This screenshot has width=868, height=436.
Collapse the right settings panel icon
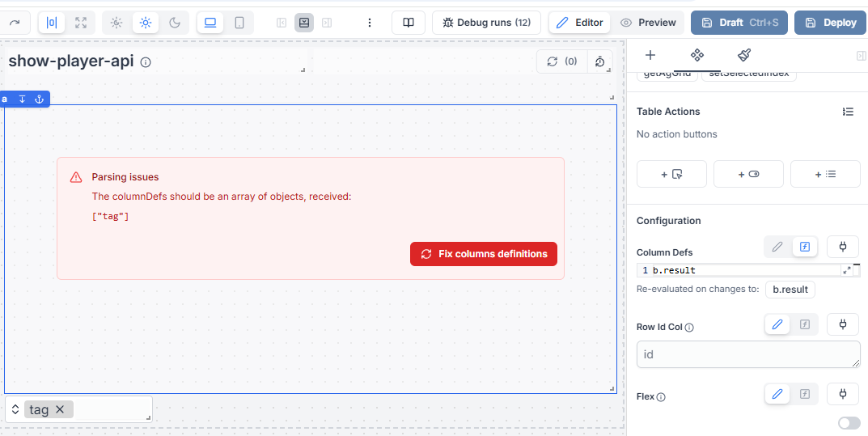pyautogui.click(x=861, y=55)
